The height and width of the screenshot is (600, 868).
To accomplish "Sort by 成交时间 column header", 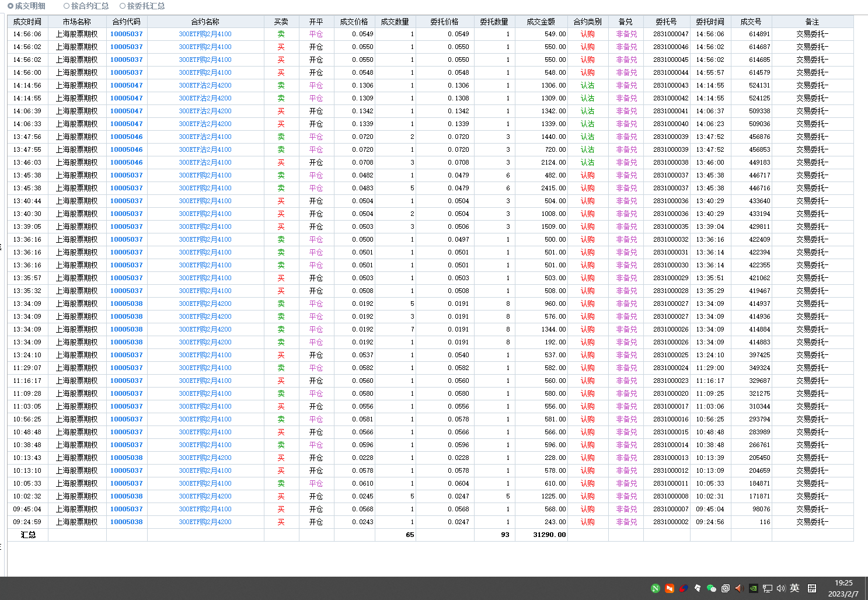I will 27,22.
